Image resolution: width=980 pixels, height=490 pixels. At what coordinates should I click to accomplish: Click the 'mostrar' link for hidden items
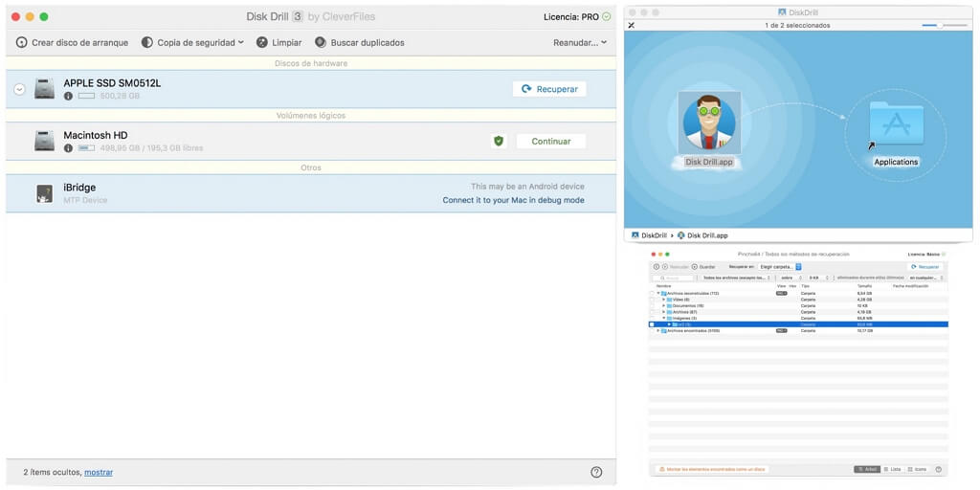(x=99, y=473)
